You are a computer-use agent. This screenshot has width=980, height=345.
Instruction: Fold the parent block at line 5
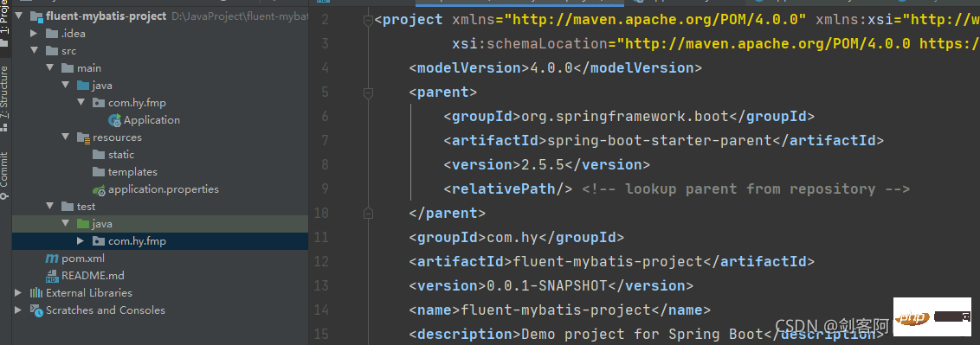(368, 93)
